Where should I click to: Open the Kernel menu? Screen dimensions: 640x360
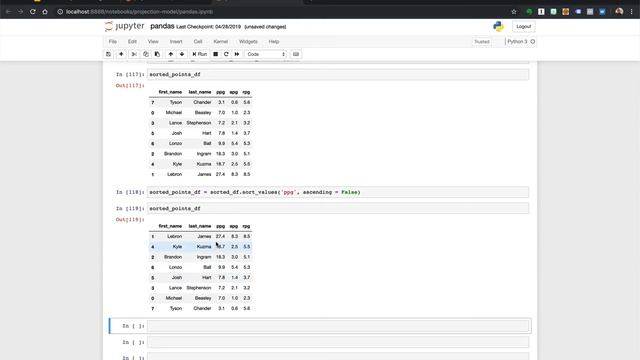(221, 42)
